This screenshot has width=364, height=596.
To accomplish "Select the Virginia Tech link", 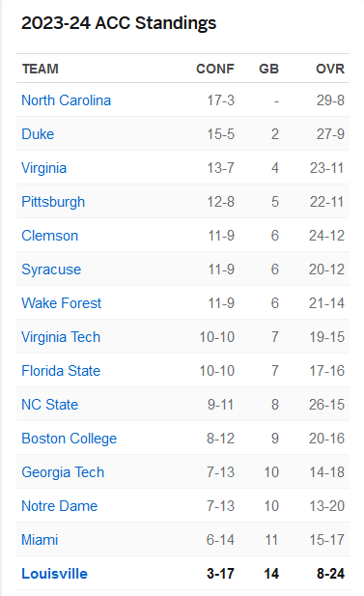I will [61, 337].
